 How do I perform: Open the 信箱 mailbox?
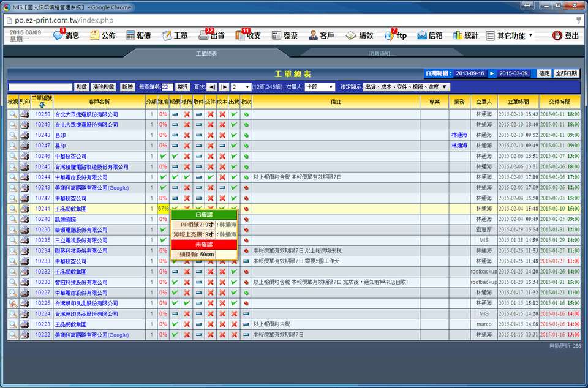tap(422, 35)
